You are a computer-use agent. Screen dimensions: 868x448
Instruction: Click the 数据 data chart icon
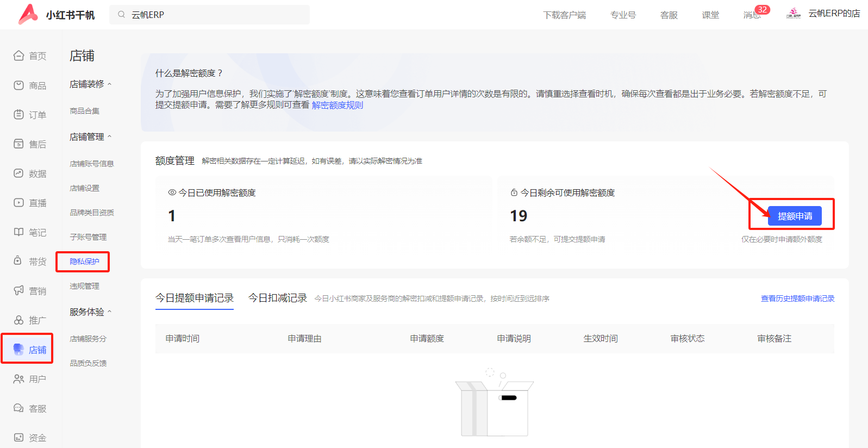point(19,173)
